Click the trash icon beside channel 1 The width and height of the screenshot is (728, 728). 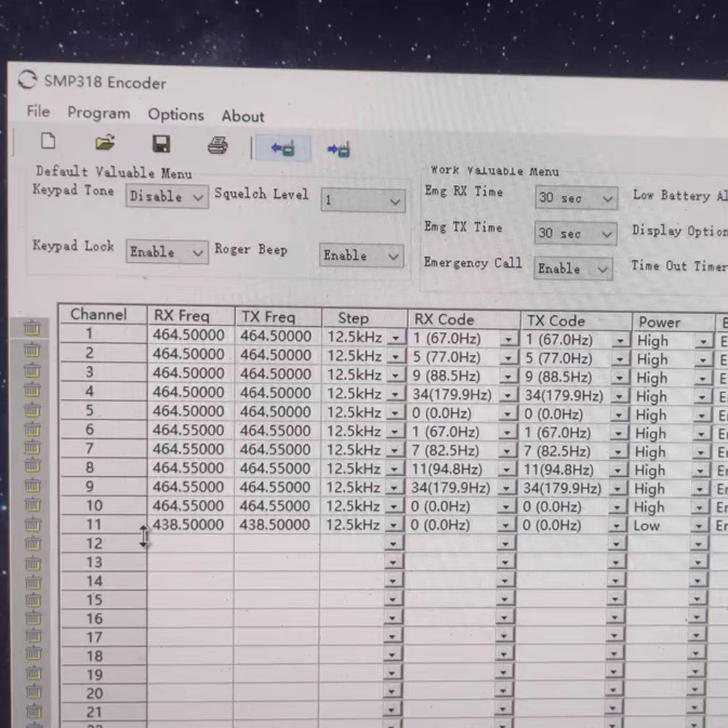coord(32,328)
